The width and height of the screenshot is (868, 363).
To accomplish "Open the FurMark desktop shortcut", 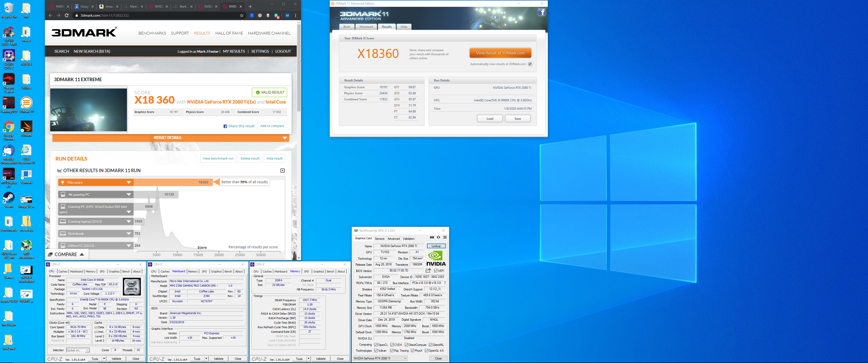I will coord(26,176).
